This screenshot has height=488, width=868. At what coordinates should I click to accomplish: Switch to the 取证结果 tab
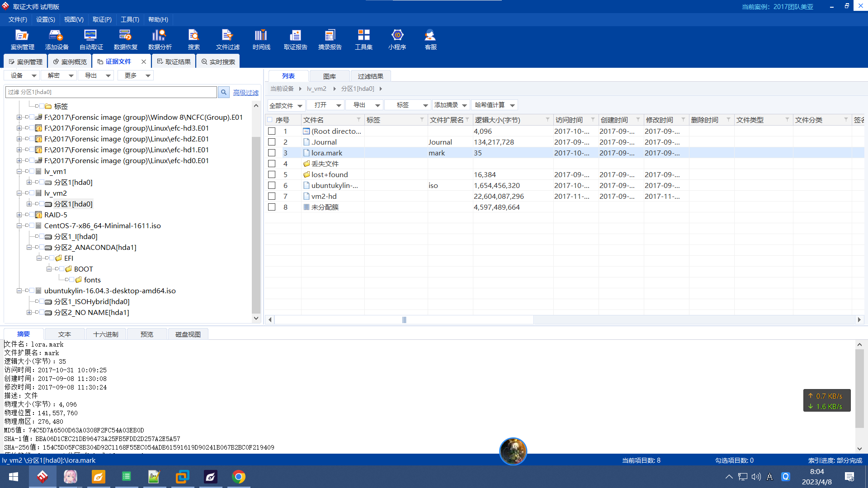(x=174, y=61)
